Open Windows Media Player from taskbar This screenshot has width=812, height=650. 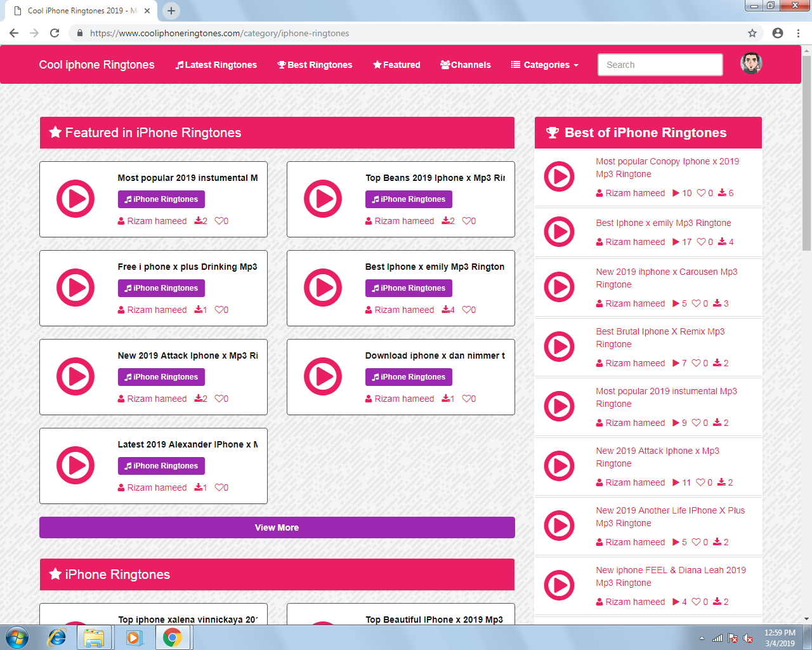pyautogui.click(x=134, y=637)
